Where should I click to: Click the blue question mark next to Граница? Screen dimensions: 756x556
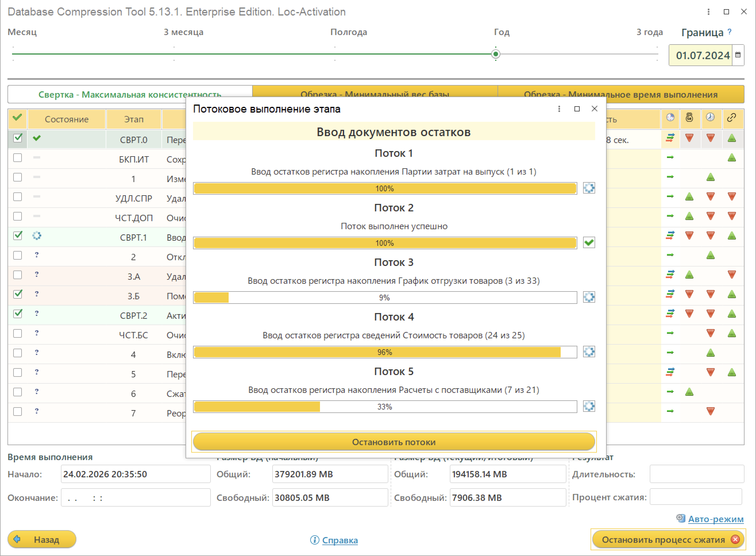click(x=729, y=32)
